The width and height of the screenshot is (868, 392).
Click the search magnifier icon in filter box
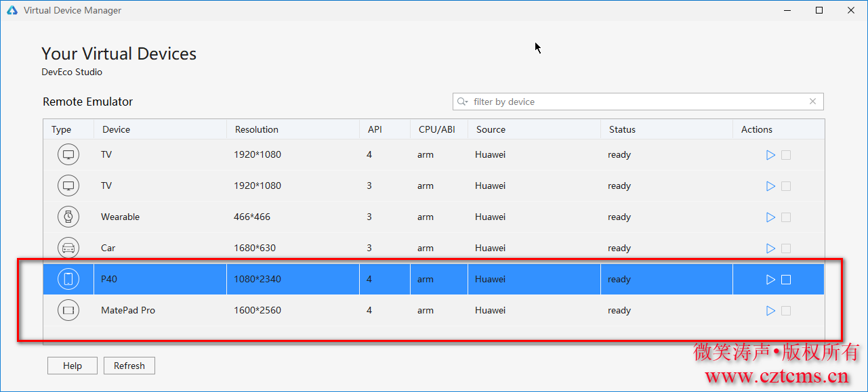(463, 102)
